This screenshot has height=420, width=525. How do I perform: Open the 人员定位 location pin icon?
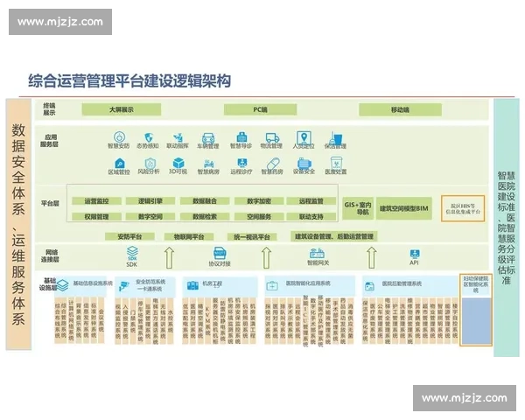pyautogui.click(x=304, y=137)
